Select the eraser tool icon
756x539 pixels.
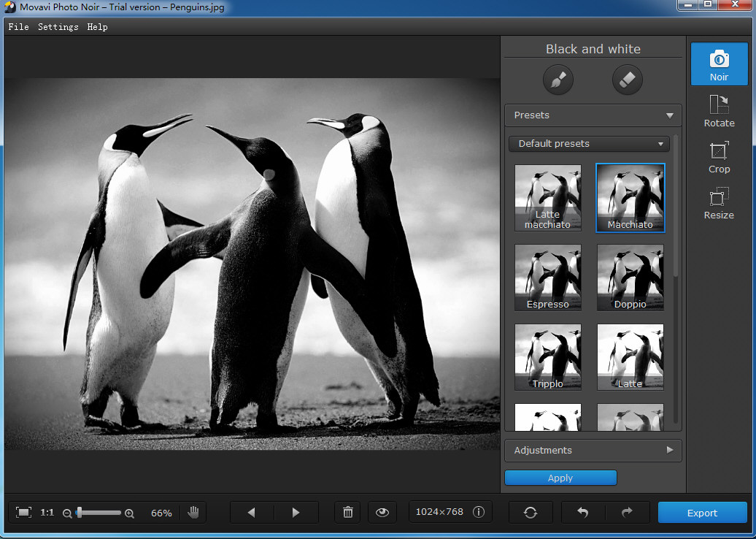click(x=627, y=80)
